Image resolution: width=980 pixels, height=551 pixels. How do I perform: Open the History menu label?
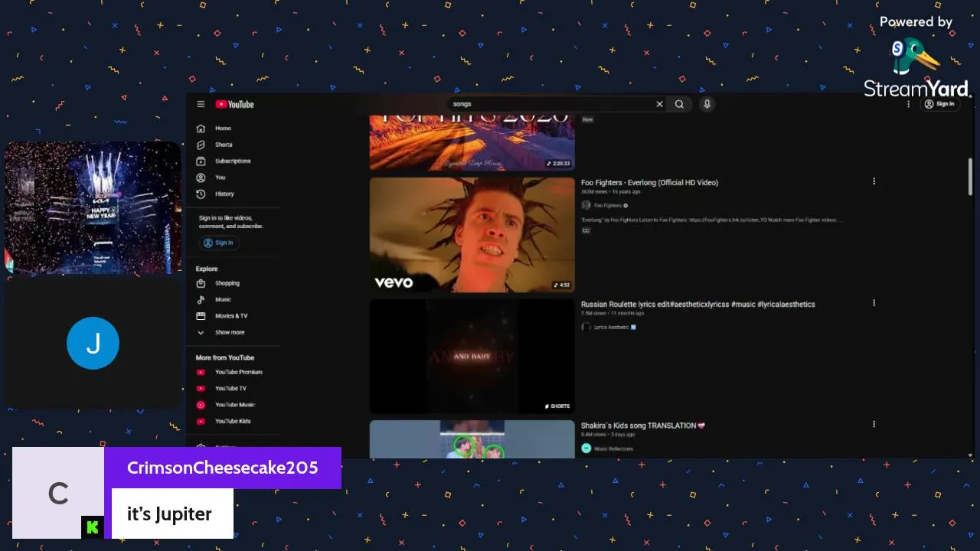point(224,194)
